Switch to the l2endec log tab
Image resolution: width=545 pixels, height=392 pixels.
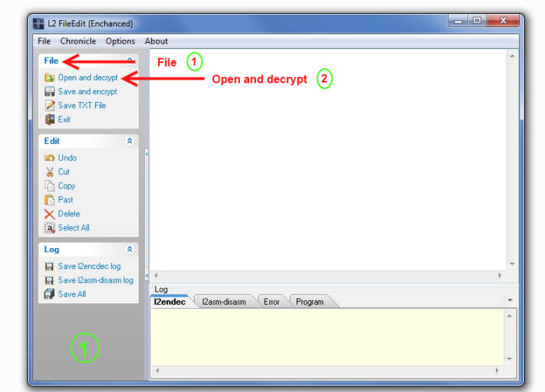click(x=170, y=302)
